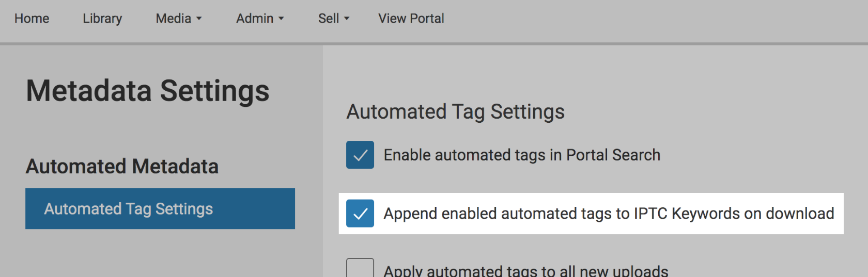Image resolution: width=868 pixels, height=277 pixels.
Task: Open the Home page
Action: (x=32, y=19)
